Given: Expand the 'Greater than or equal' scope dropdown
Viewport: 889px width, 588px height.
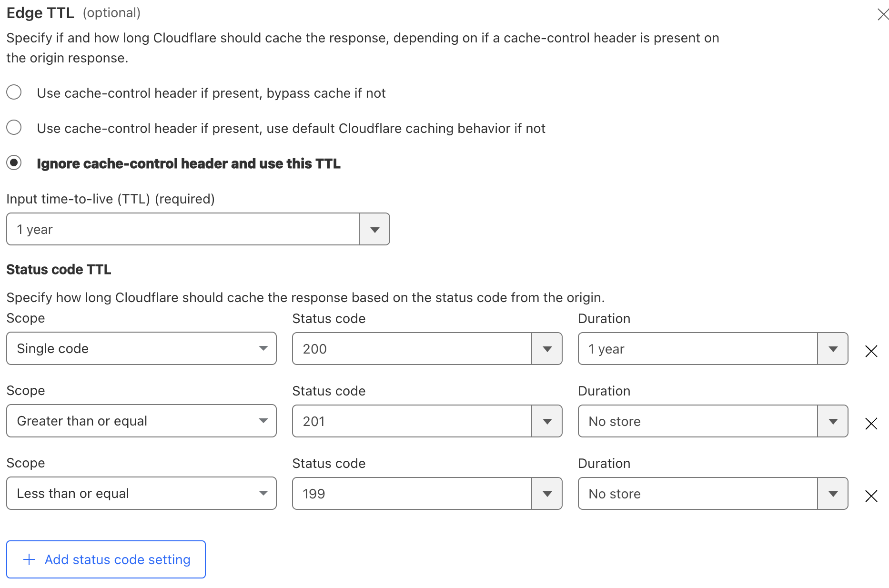Looking at the screenshot, I should 141,421.
